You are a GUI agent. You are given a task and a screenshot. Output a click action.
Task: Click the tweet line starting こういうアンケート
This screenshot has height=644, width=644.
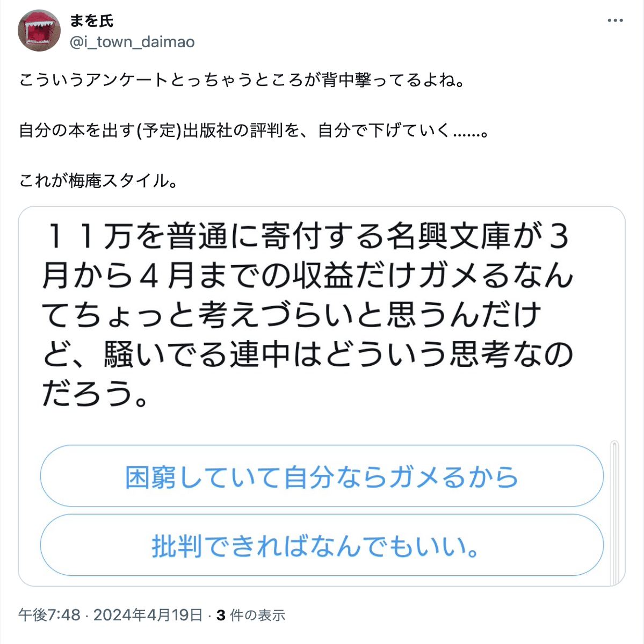coord(242,79)
